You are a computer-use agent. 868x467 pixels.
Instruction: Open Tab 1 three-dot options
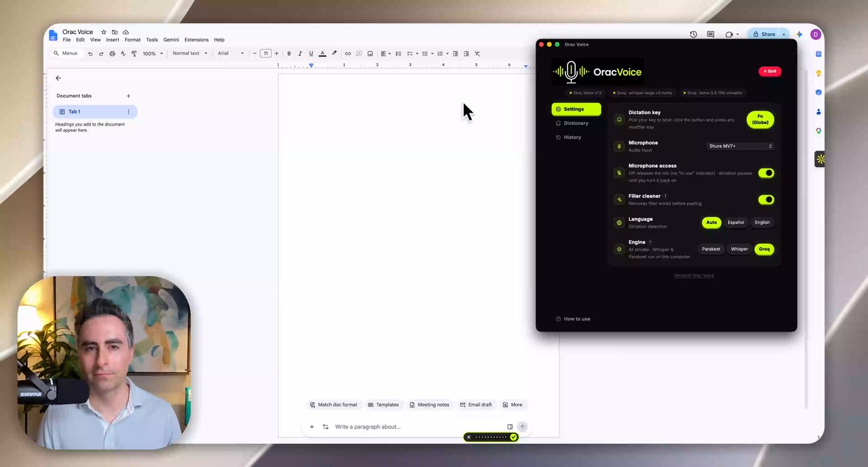(x=128, y=111)
